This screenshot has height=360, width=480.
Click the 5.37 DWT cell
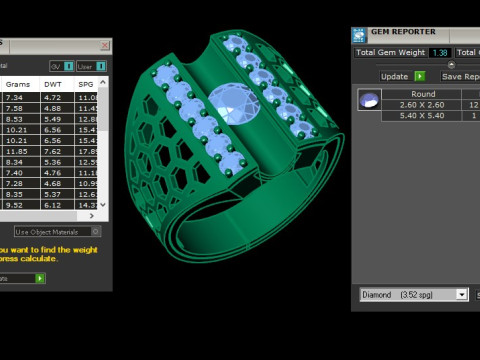(x=57, y=194)
